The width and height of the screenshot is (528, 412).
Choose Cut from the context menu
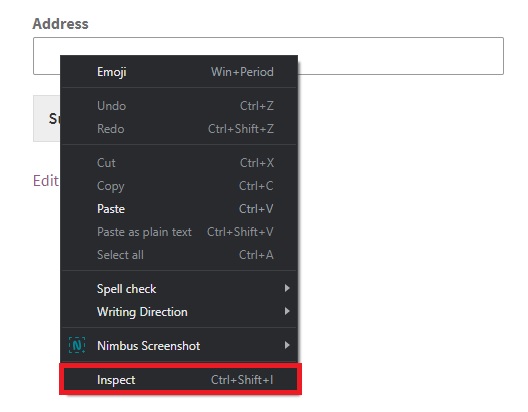click(x=179, y=163)
